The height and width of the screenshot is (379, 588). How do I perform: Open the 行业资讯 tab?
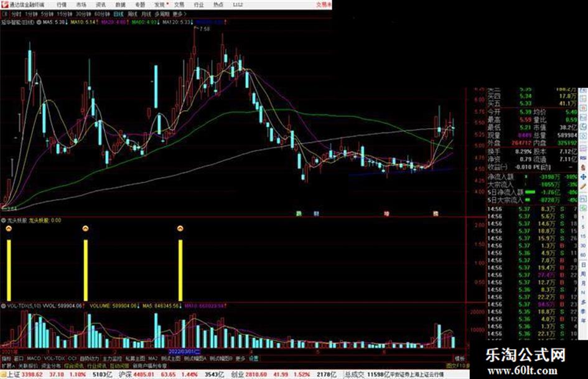tap(96, 365)
